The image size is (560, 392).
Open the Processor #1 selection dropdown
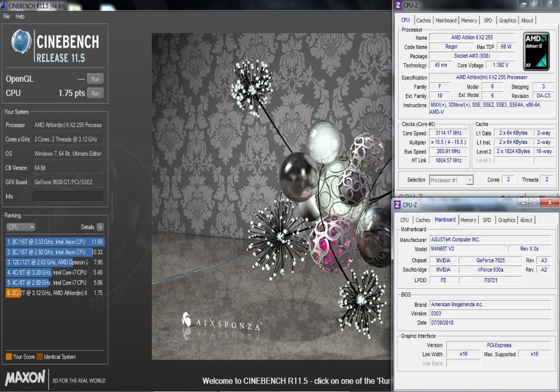[451, 180]
